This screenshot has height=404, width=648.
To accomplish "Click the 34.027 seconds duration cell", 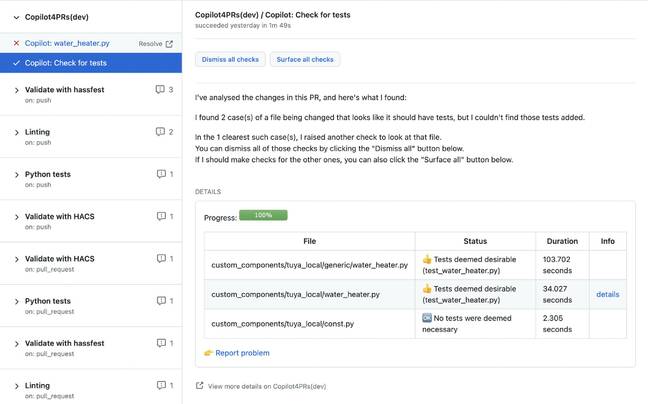I will pyautogui.click(x=562, y=295).
